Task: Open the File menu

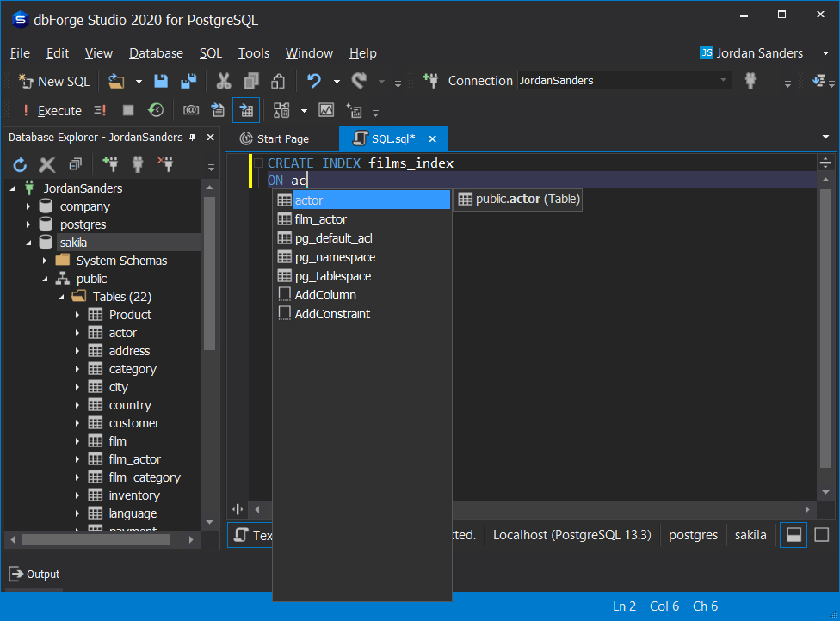Action: (20, 53)
